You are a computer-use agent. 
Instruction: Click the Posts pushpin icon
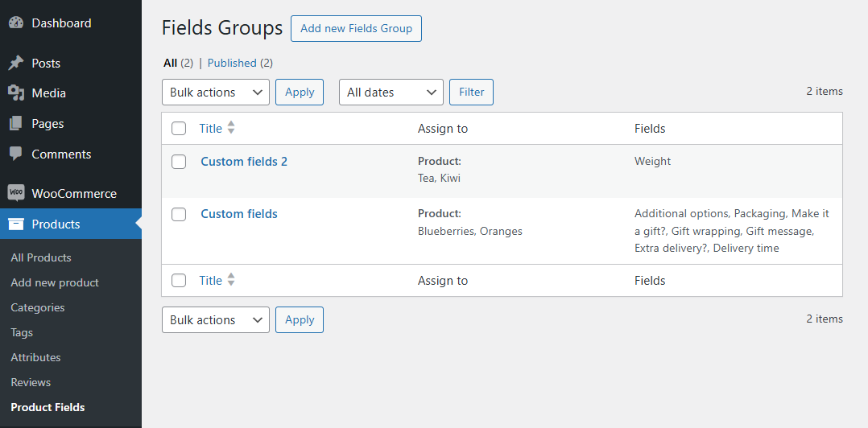(16, 64)
